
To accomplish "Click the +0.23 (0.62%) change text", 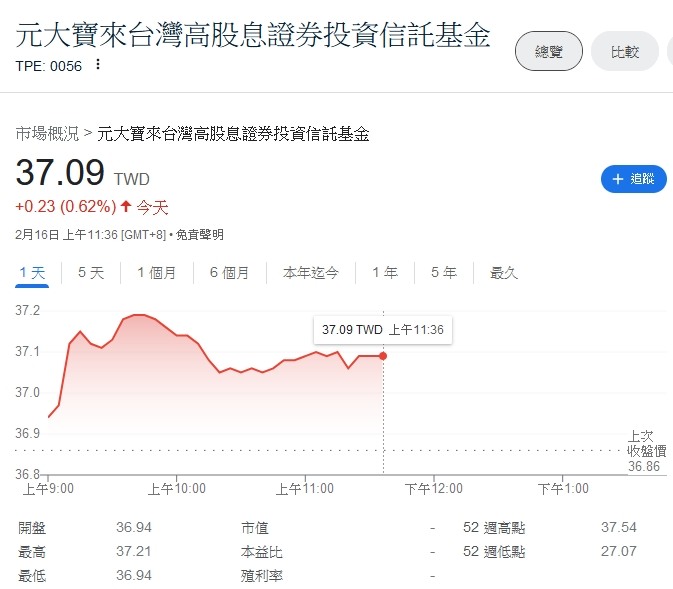I will (66, 206).
